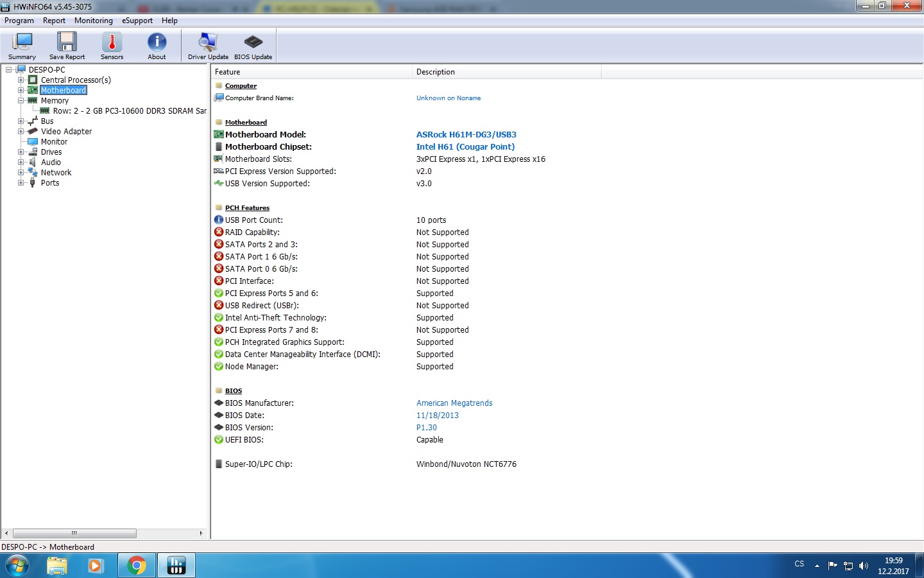Open the Sensors thermometer icon

[112, 46]
